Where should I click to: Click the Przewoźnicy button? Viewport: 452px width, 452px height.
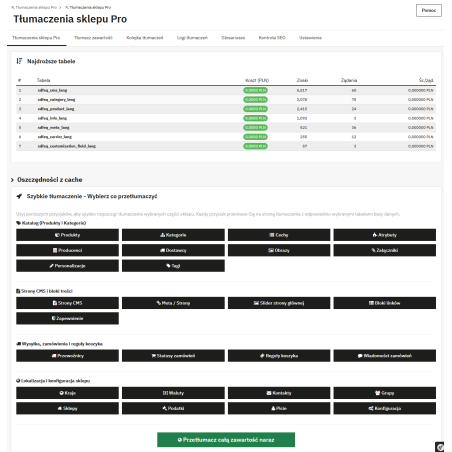click(x=67, y=356)
